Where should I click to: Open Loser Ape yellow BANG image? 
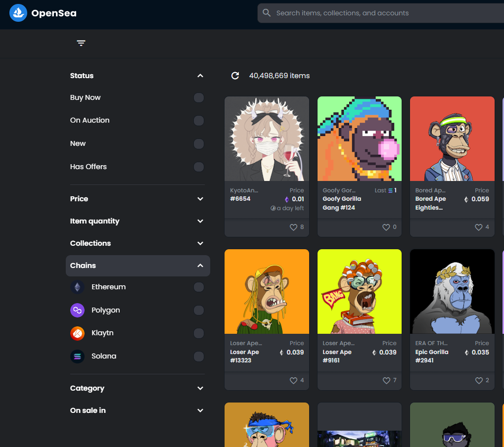tap(360, 291)
